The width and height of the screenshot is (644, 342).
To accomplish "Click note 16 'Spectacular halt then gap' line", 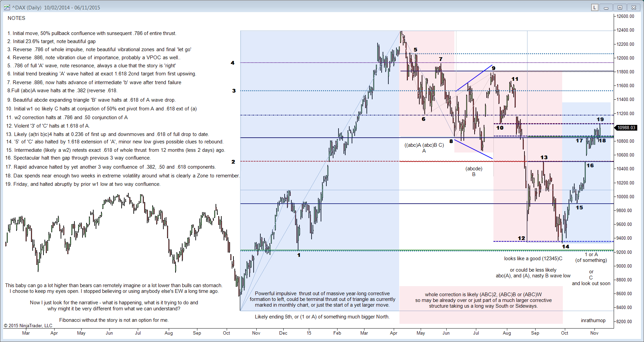I will [x=78, y=158].
